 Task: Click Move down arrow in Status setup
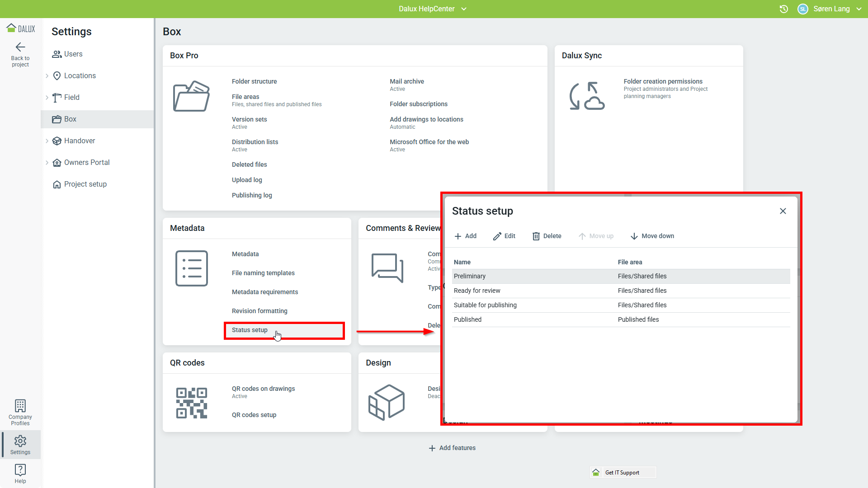634,236
